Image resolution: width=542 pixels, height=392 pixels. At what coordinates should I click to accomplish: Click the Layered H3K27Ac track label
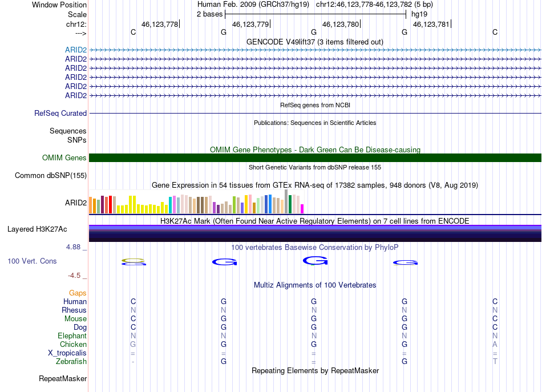click(37, 229)
